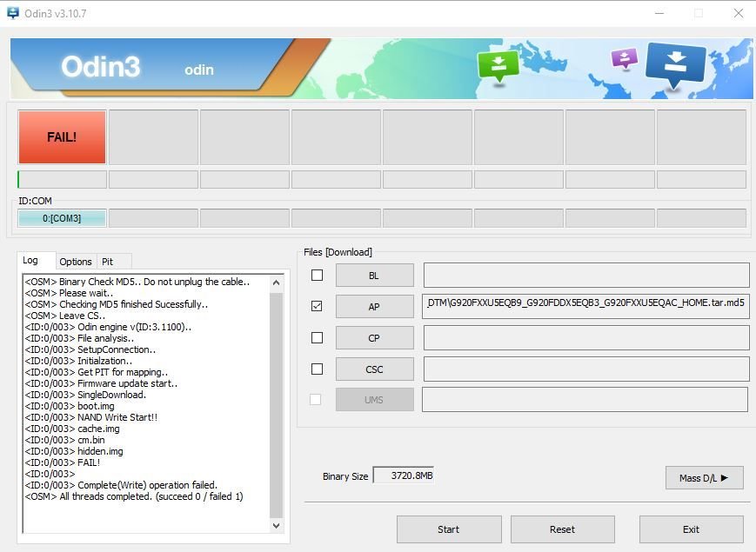Click the disabled UMS button
This screenshot has width=756, height=552.
click(375, 400)
